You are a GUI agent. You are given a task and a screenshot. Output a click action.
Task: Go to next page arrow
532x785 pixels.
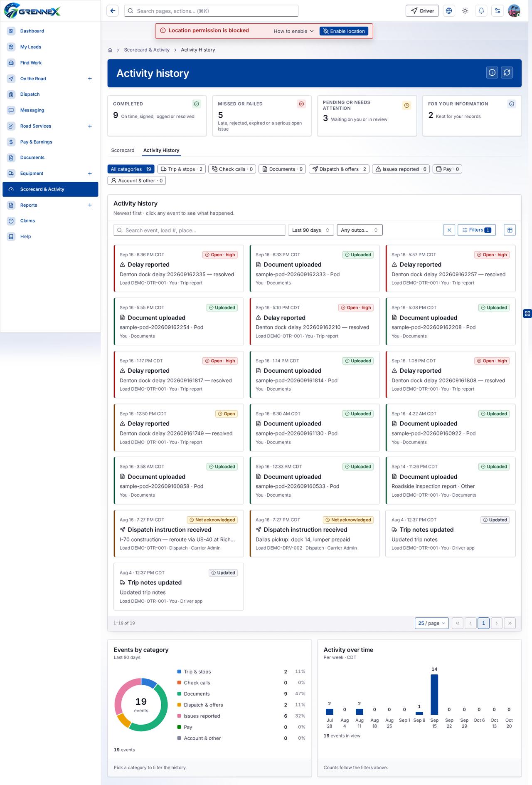coord(497,623)
